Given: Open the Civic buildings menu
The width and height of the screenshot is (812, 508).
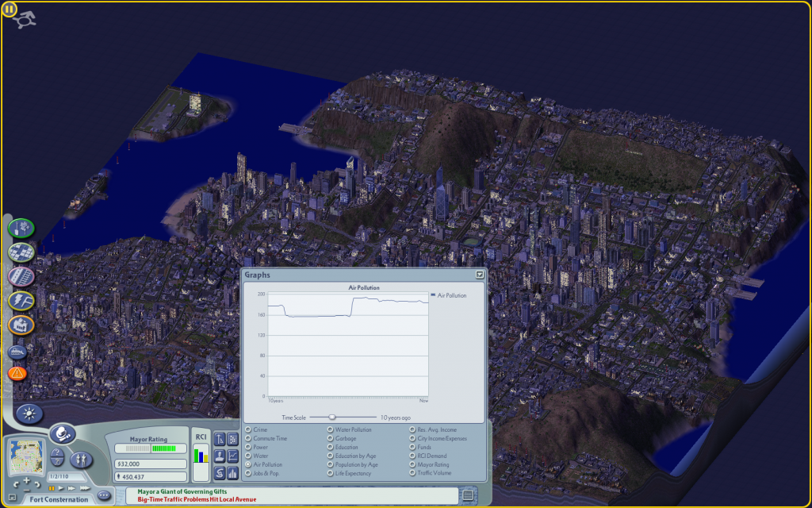Looking at the screenshot, I should pos(21,325).
